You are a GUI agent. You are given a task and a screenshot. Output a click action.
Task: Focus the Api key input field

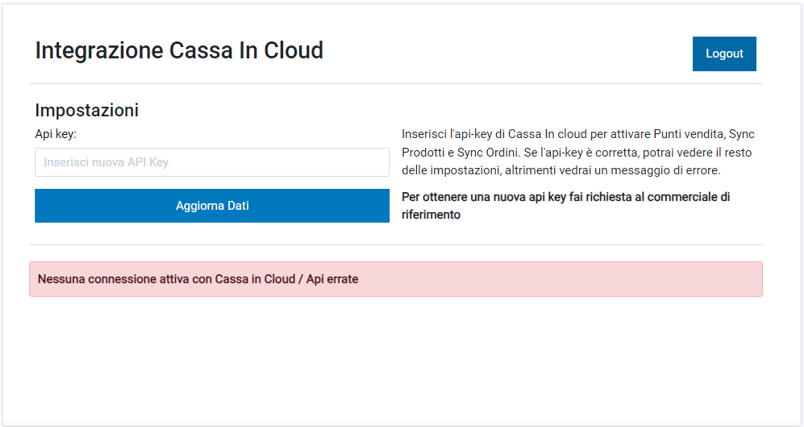coord(211,162)
